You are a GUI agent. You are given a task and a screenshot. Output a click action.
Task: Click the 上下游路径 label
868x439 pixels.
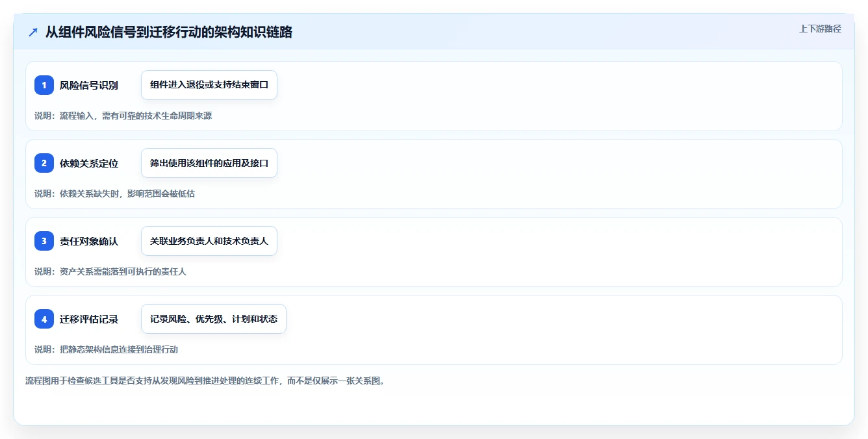(x=820, y=29)
